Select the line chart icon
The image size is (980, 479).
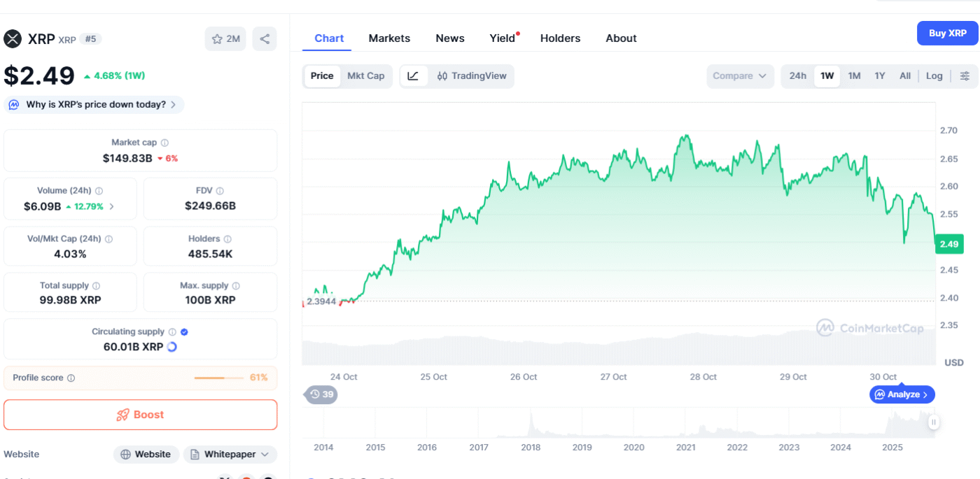coord(413,76)
